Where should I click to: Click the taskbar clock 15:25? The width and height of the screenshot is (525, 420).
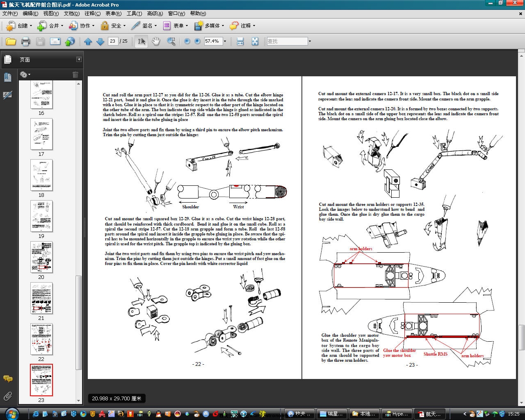pos(514,414)
